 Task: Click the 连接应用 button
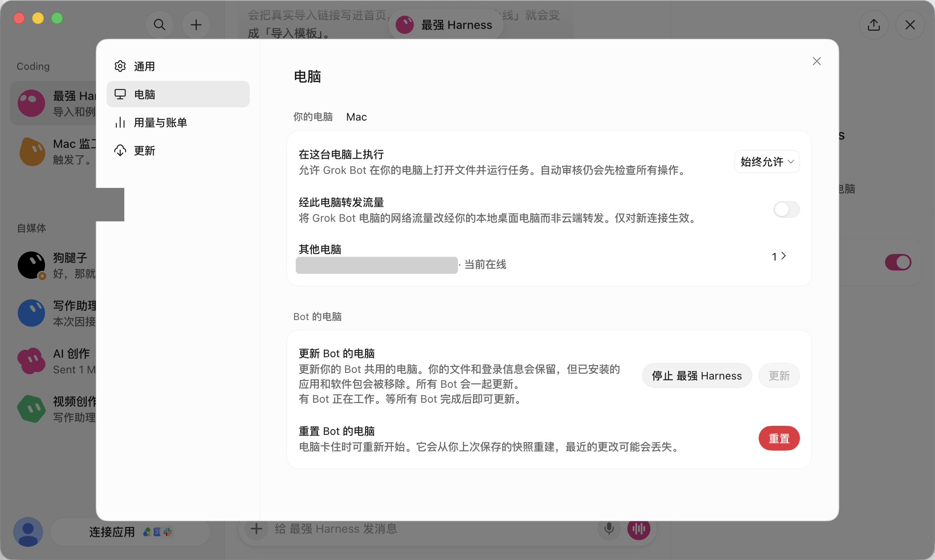coord(131,532)
